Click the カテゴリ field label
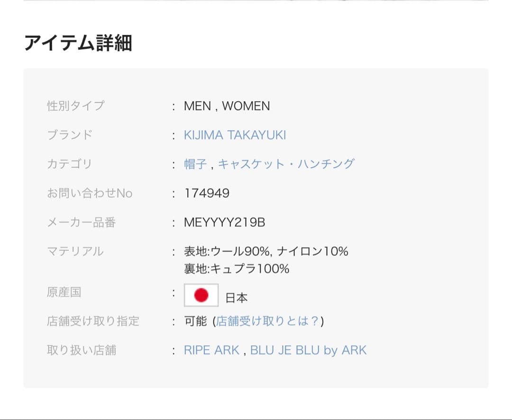 pos(69,164)
